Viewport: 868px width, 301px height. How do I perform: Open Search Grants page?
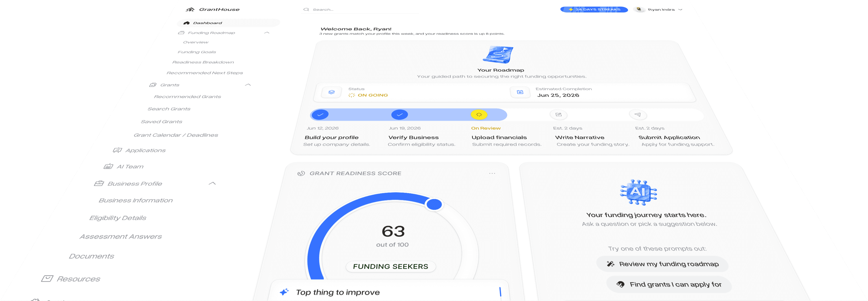[x=169, y=109]
